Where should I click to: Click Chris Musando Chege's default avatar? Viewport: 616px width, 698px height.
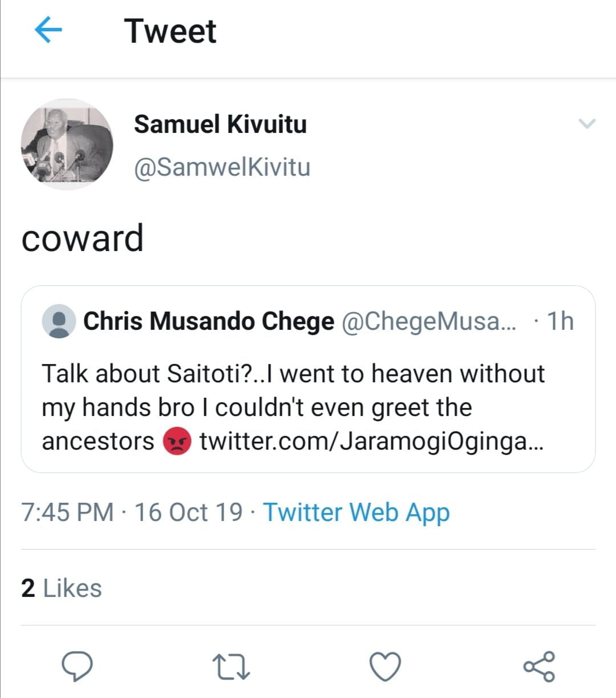pyautogui.click(x=59, y=321)
